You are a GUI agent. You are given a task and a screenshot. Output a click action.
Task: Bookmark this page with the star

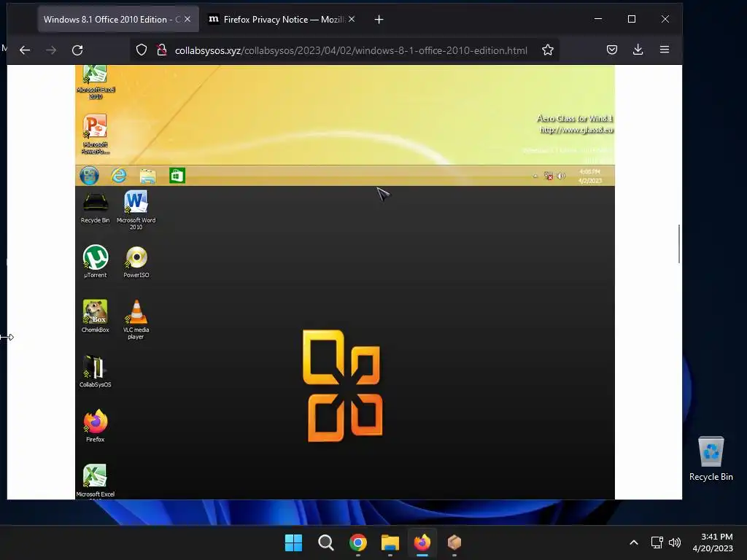pyautogui.click(x=548, y=50)
